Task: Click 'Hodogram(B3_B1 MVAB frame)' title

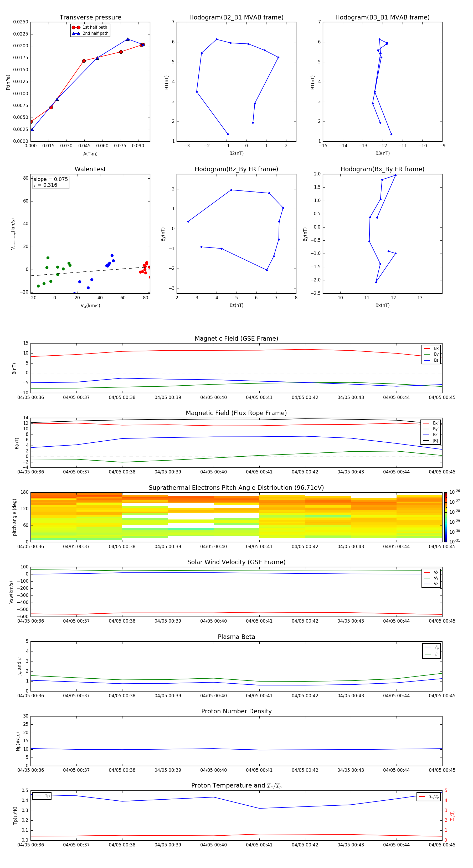Action: click(382, 18)
